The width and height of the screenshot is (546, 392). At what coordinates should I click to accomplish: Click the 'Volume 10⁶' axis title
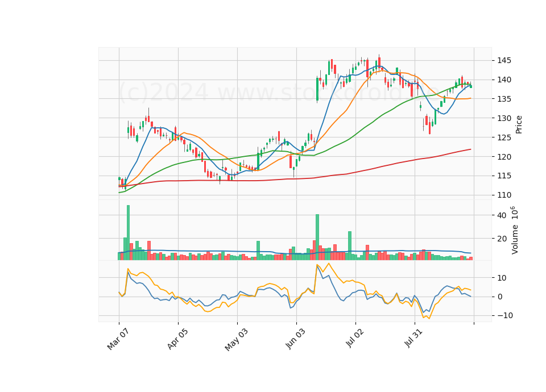[x=514, y=230]
